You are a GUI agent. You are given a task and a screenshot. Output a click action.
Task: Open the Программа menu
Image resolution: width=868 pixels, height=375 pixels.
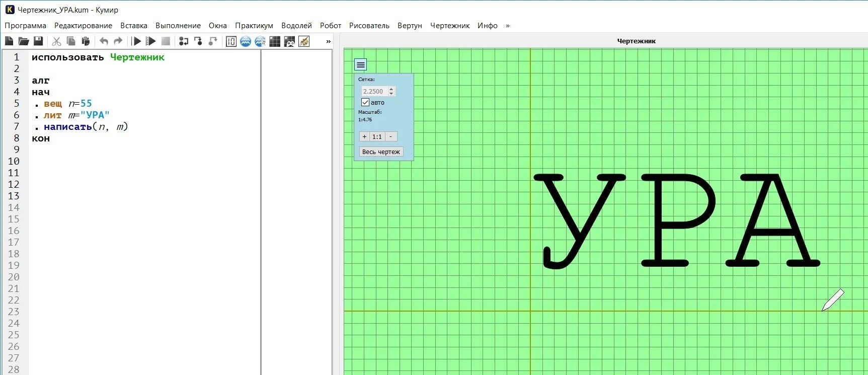[26, 26]
